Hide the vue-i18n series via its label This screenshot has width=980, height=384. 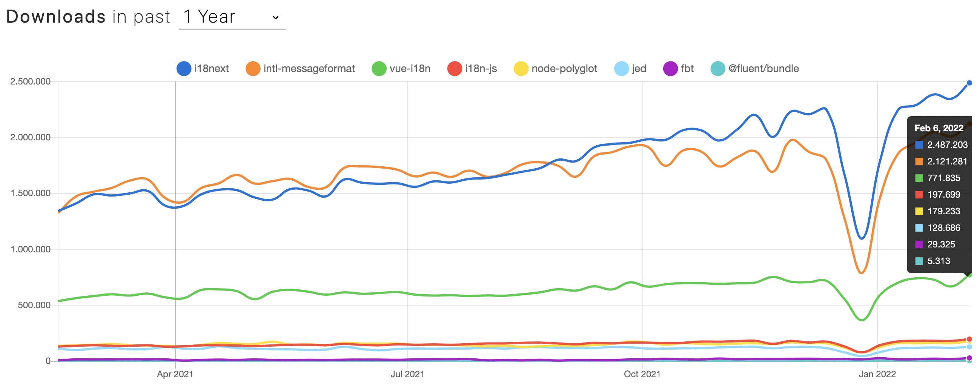(410, 69)
